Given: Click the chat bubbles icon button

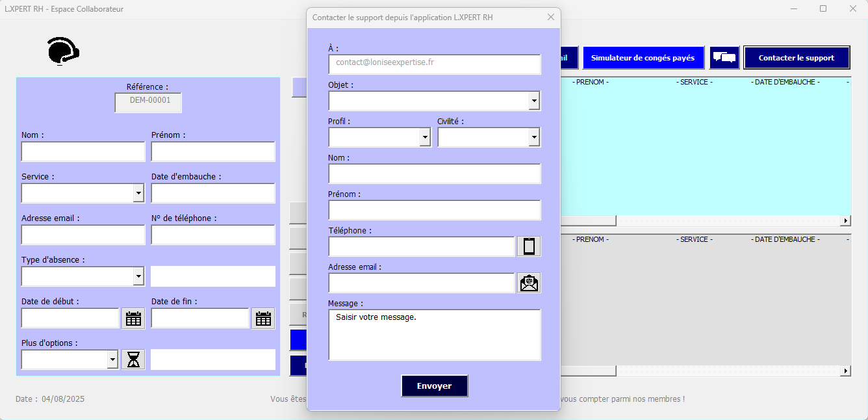Looking at the screenshot, I should pyautogui.click(x=724, y=57).
